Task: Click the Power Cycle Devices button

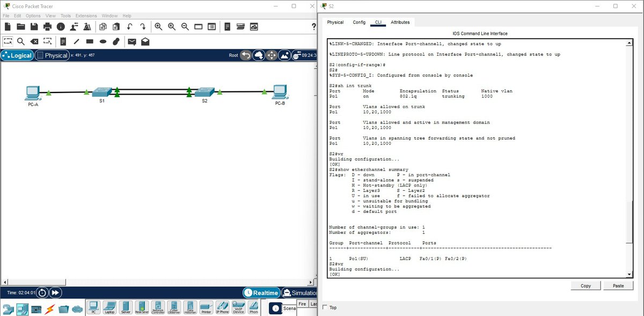Action: 43,293
